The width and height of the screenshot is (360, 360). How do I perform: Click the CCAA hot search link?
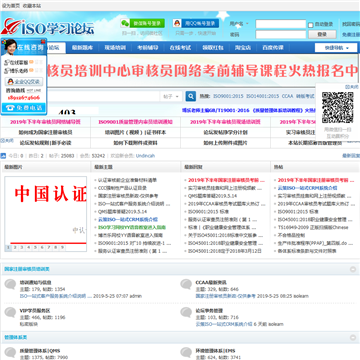click(x=287, y=96)
